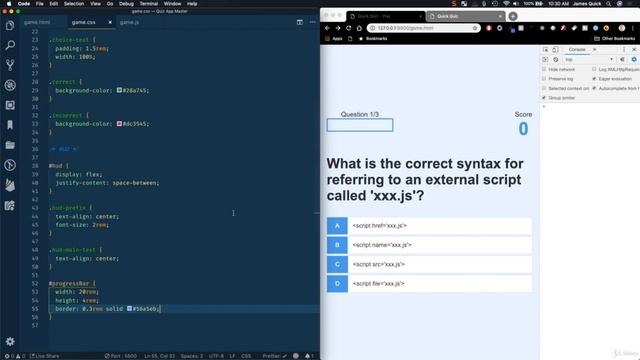The width and height of the screenshot is (640, 360).
Task: Open color picker for #dc3545 swatch
Action: pyautogui.click(x=119, y=124)
